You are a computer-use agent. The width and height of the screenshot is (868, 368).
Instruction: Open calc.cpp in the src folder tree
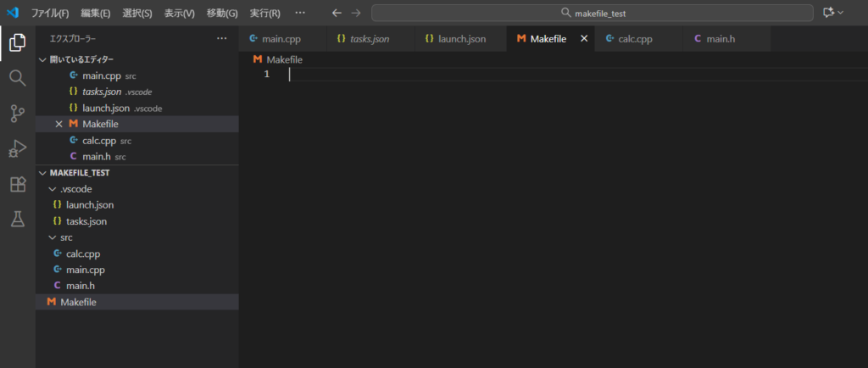click(83, 254)
